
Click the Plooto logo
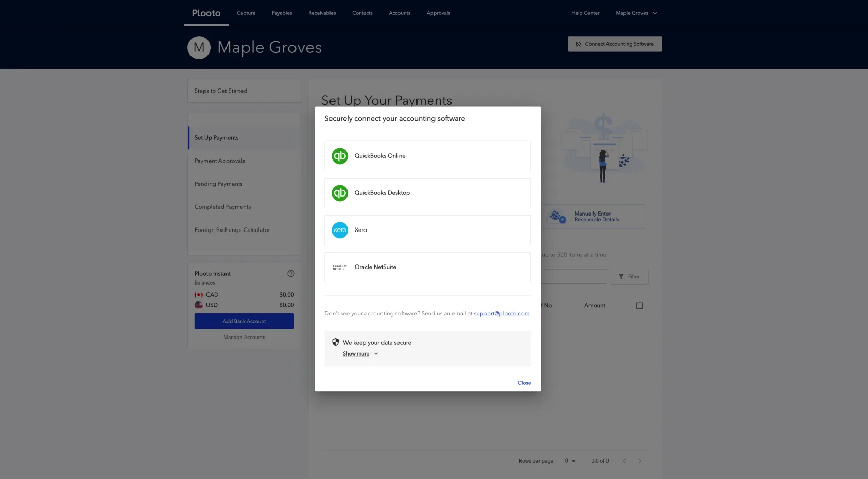tap(206, 13)
